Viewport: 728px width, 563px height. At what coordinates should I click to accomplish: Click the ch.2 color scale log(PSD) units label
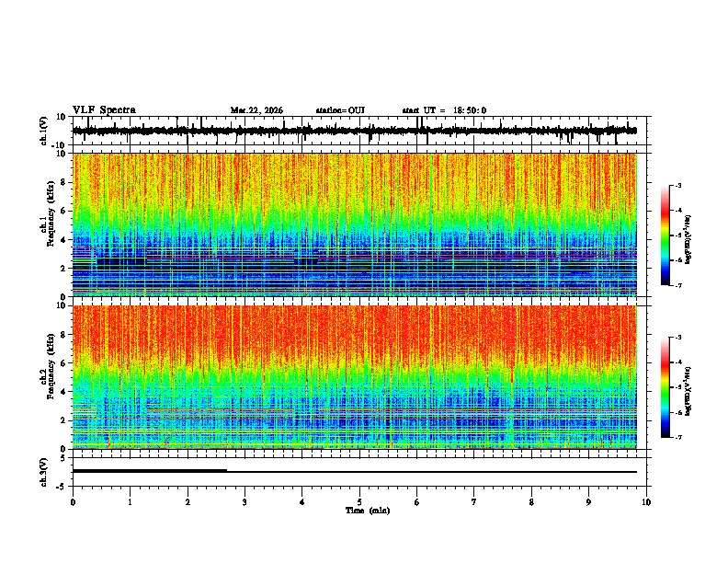[688, 392]
